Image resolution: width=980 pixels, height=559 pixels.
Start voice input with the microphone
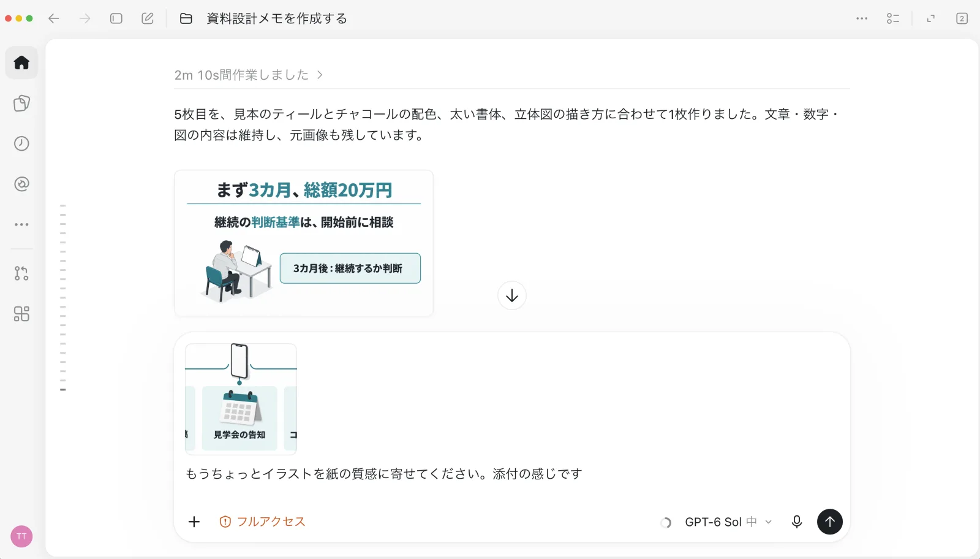tap(797, 522)
